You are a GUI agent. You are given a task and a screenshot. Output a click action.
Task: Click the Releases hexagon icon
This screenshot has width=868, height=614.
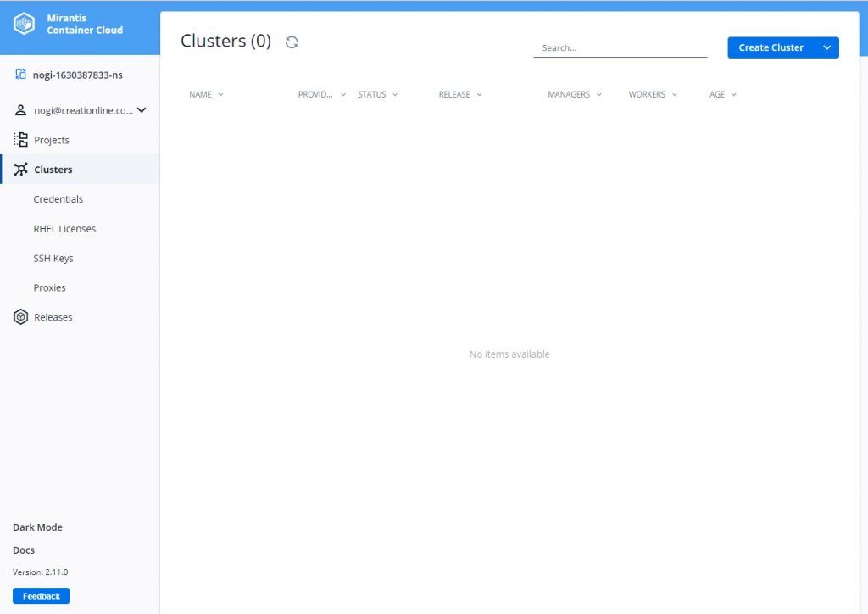point(20,316)
